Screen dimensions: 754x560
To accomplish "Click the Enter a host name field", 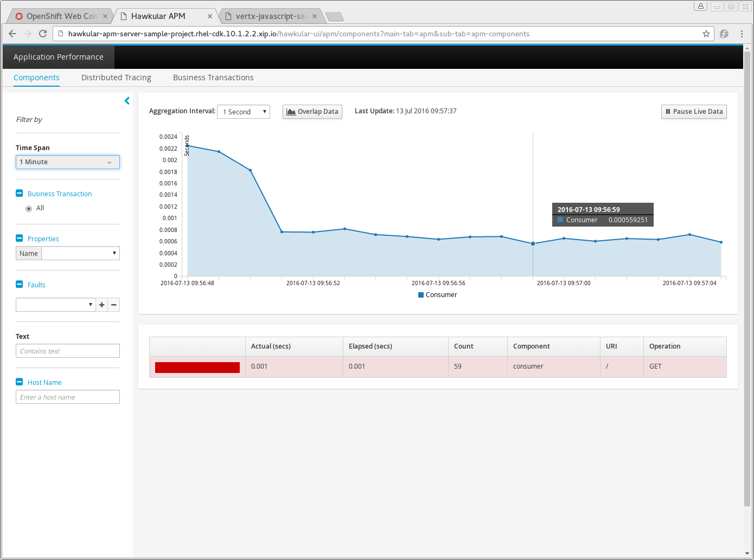I will coord(68,397).
